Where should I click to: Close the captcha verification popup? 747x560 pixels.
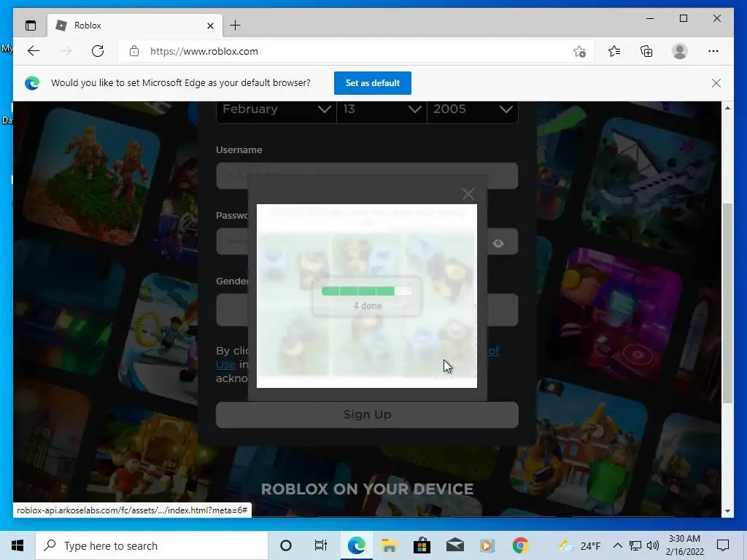pos(468,194)
